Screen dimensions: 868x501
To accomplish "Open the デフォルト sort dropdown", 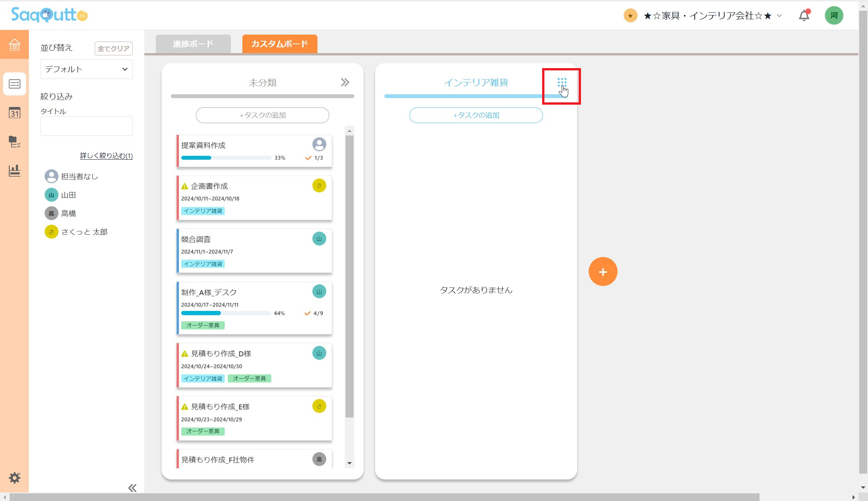I will pos(86,69).
